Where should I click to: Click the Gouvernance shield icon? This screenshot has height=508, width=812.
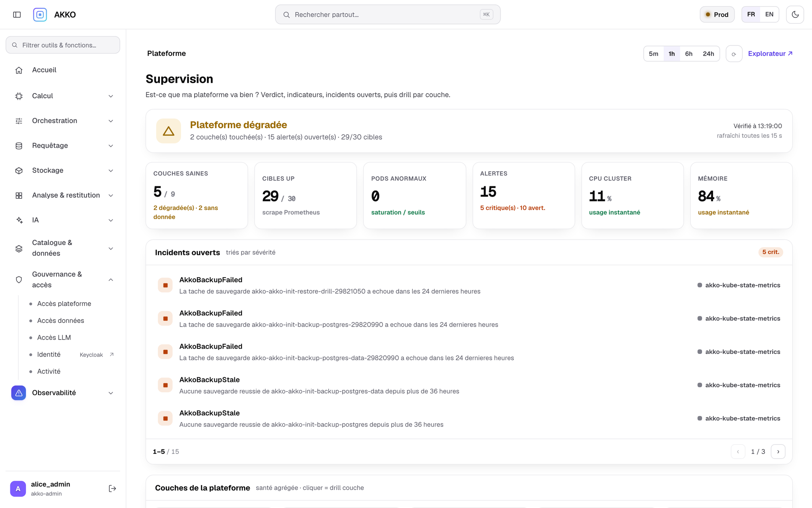pyautogui.click(x=19, y=280)
